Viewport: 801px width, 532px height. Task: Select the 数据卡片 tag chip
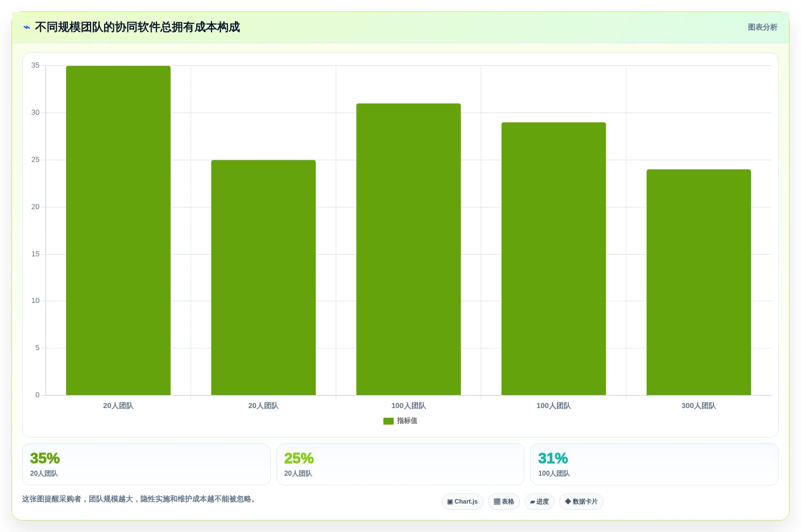(581, 502)
